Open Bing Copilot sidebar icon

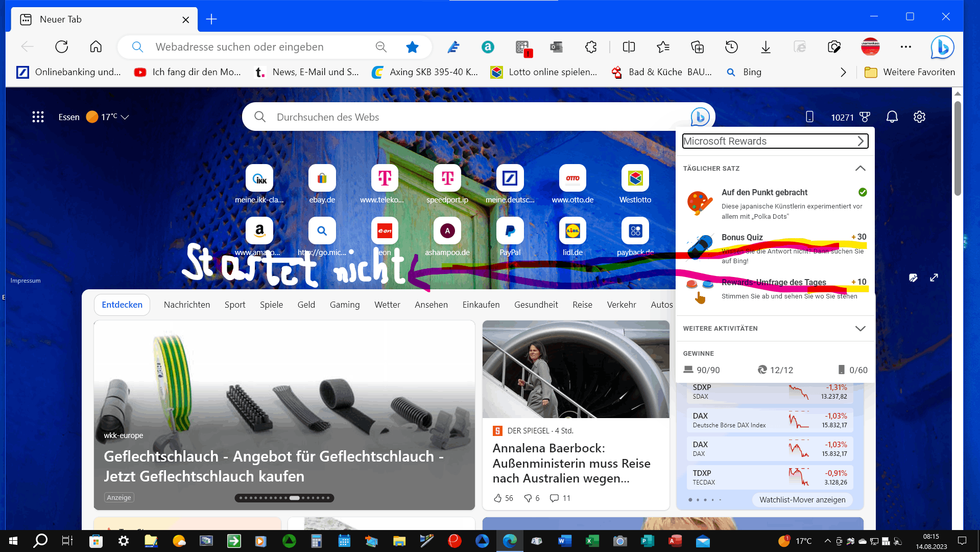942,47
